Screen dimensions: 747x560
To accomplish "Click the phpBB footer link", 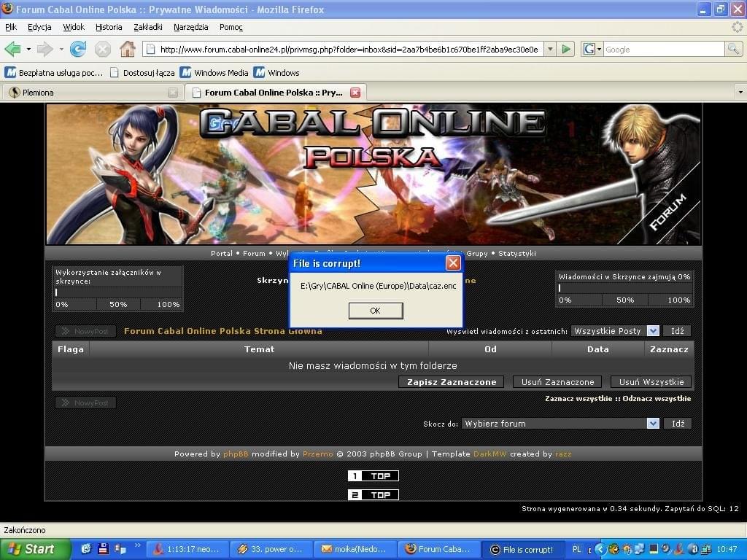I will pos(236,454).
